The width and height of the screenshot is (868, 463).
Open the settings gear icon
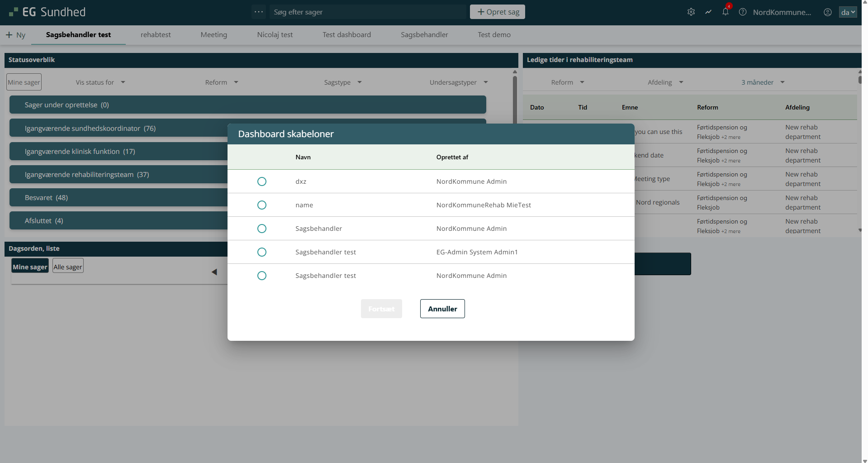point(691,12)
